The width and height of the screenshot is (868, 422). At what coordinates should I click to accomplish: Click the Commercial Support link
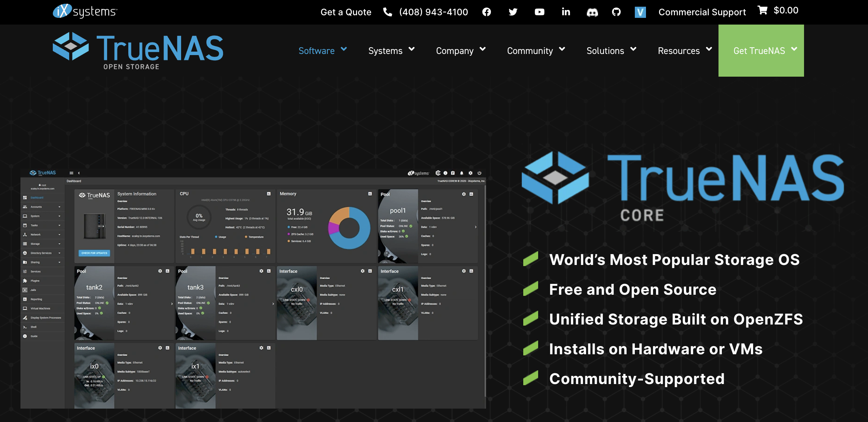[702, 12]
